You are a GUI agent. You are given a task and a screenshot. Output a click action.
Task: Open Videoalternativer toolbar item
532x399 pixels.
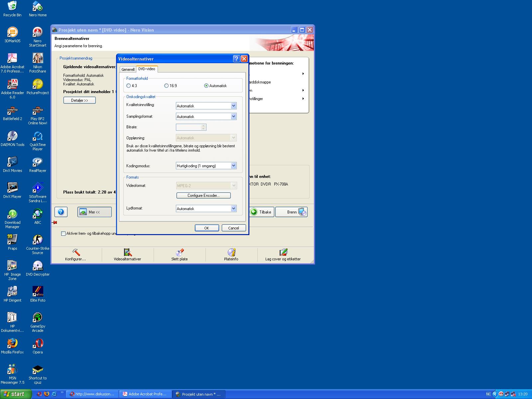click(127, 255)
